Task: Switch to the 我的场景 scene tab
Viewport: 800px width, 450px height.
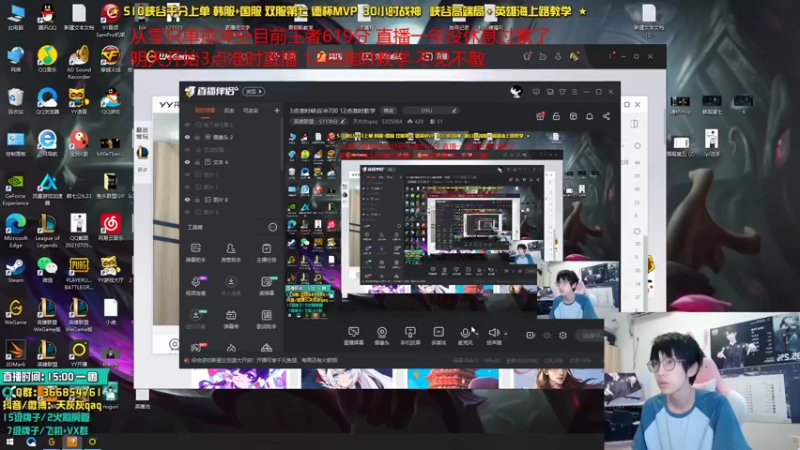Action: click(x=205, y=110)
